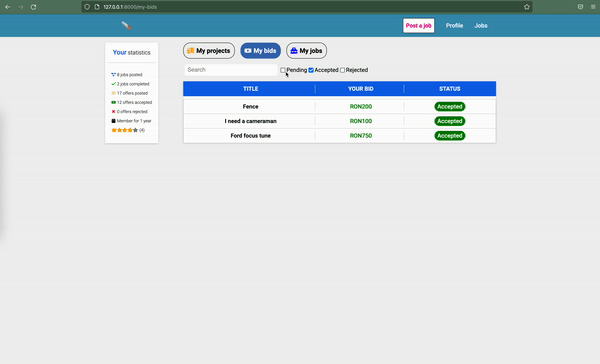Open the browser hamburger menu
Image resolution: width=600 pixels, height=364 pixels.
pos(593,7)
